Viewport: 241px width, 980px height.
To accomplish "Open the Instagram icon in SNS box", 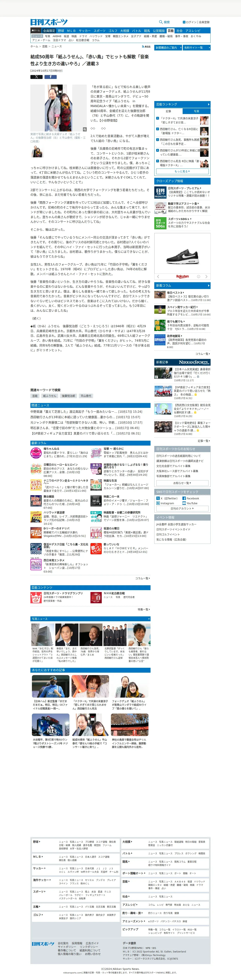I will click(158, 503).
